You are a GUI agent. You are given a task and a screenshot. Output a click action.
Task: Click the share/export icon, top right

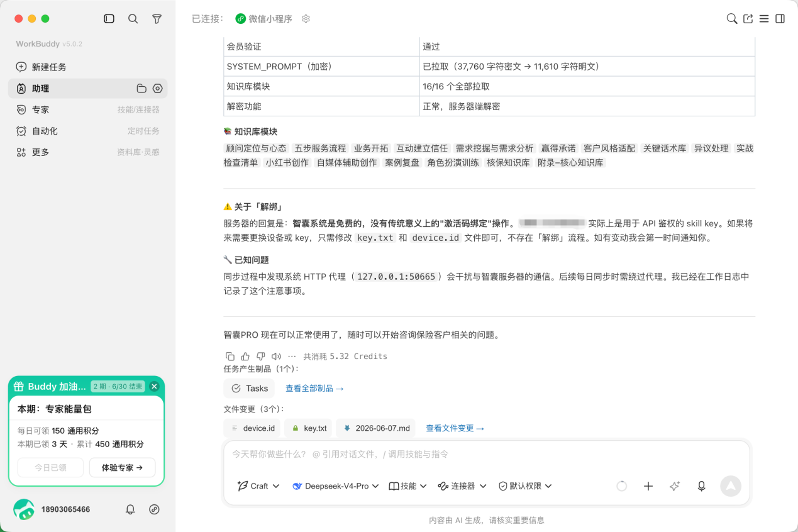pos(748,19)
